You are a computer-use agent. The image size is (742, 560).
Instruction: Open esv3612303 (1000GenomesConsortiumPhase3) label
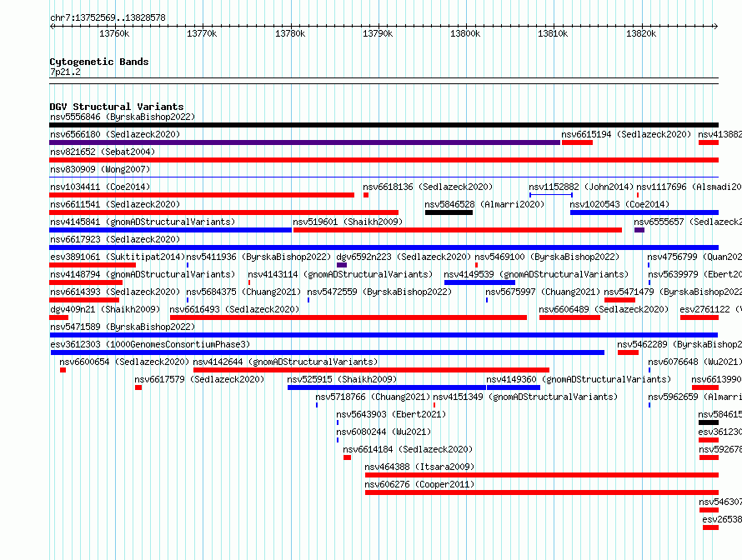(150, 344)
